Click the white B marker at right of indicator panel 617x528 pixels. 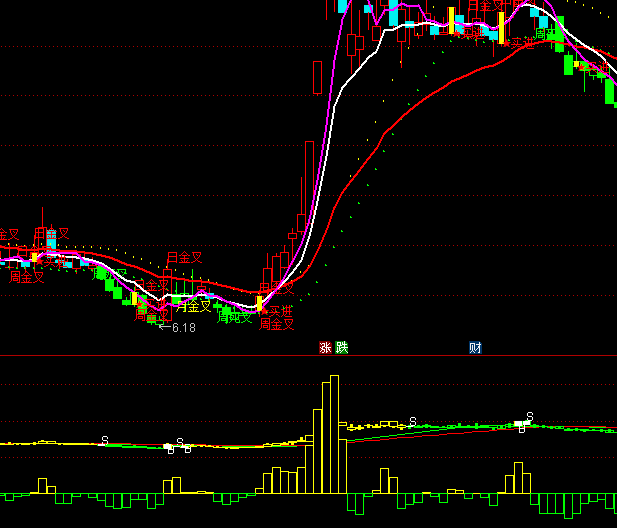[x=522, y=427]
